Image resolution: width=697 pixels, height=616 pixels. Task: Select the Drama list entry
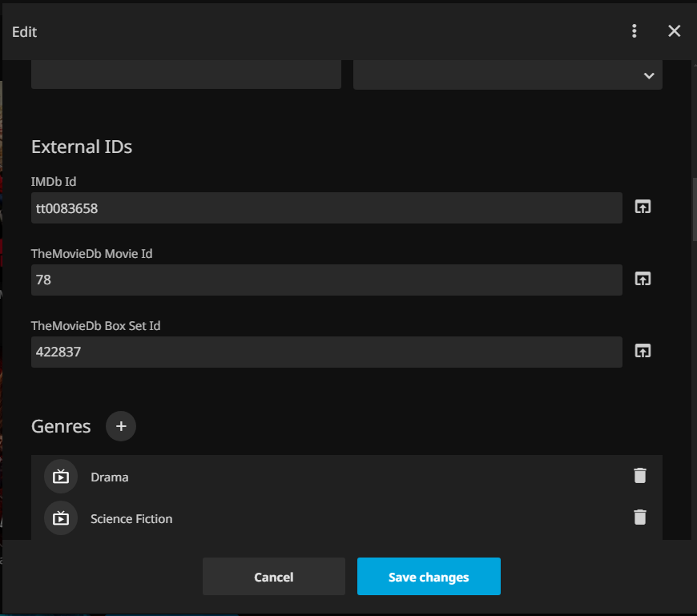[x=320, y=477]
